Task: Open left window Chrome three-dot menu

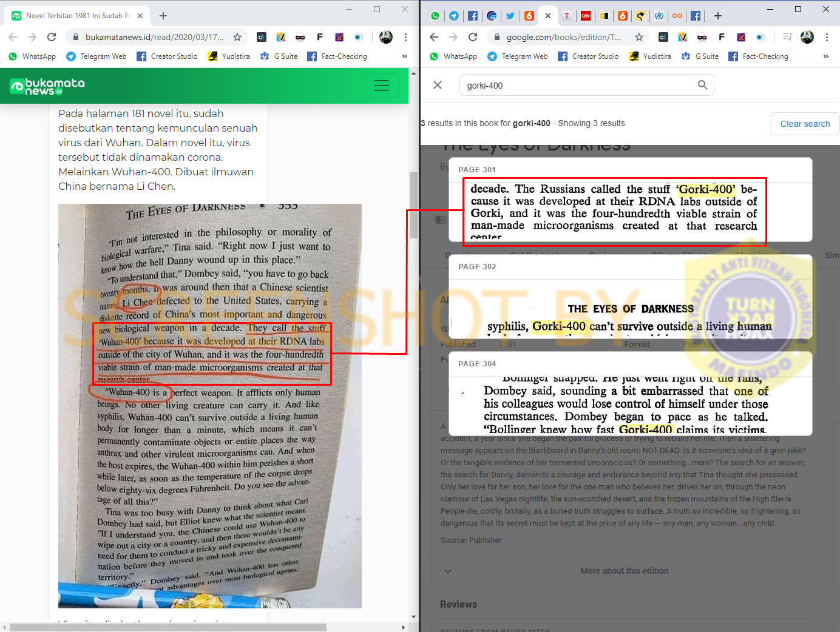Action: (x=405, y=37)
